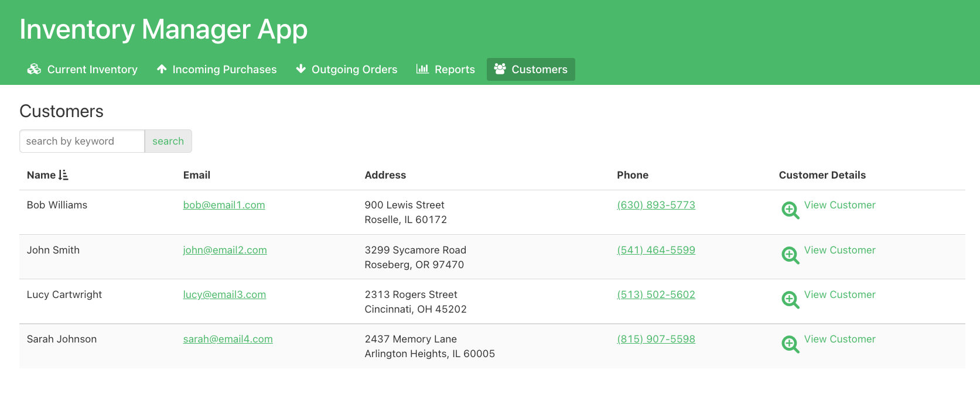View Customer details for Sarah Johnson
This screenshot has height=411, width=980.
tap(839, 339)
